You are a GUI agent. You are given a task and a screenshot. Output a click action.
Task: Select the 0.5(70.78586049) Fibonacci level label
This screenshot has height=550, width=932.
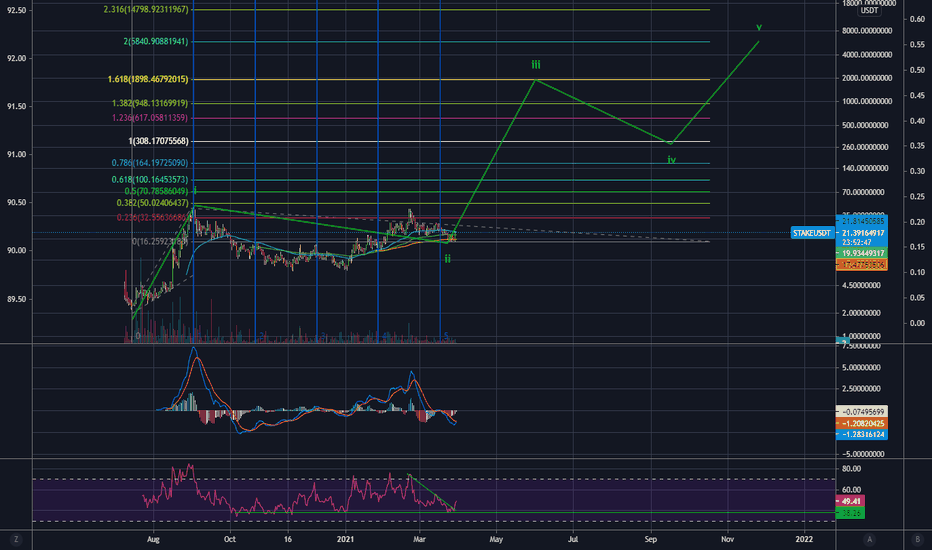[156, 191]
